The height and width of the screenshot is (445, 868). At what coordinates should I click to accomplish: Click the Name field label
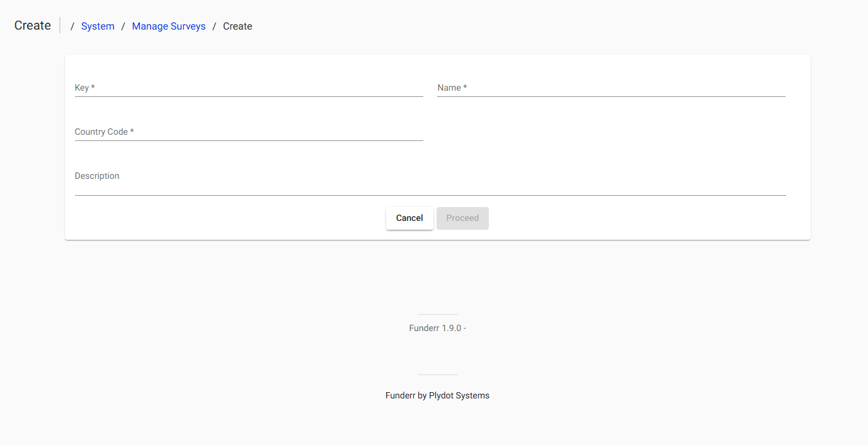click(451, 87)
